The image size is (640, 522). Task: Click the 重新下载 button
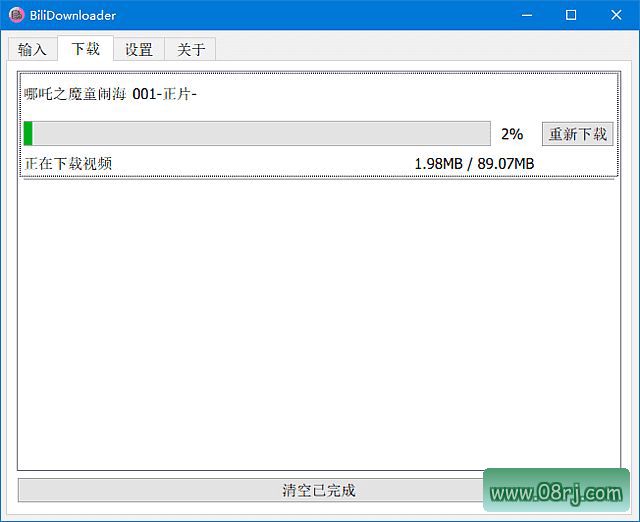click(x=577, y=134)
